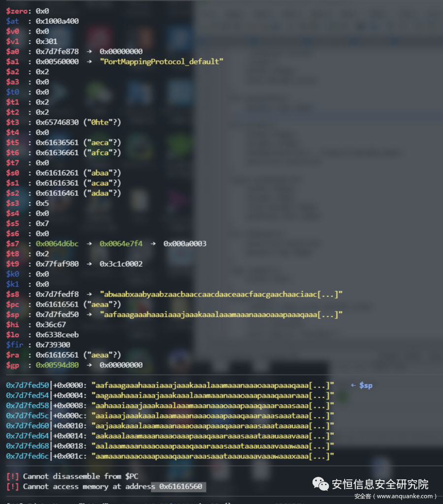443x504 pixels.
Task: Select the $zero register label
Action: (16, 11)
